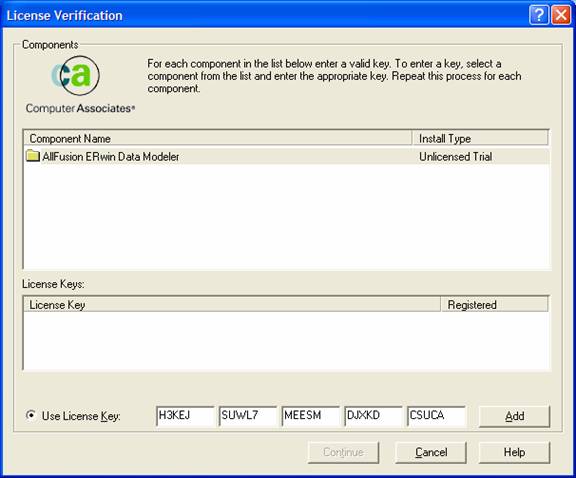Click the fourth key field containing DJXKD
Image resolution: width=576 pixels, height=478 pixels.
(x=374, y=416)
